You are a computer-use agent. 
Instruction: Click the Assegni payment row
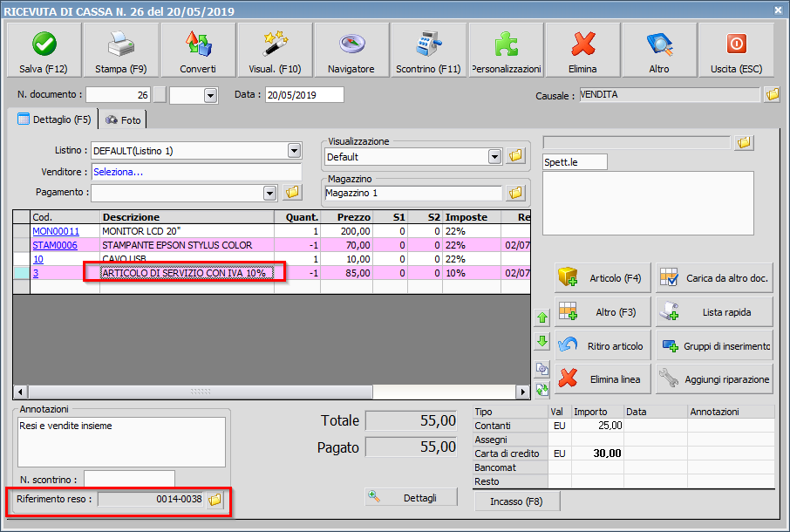(623, 440)
